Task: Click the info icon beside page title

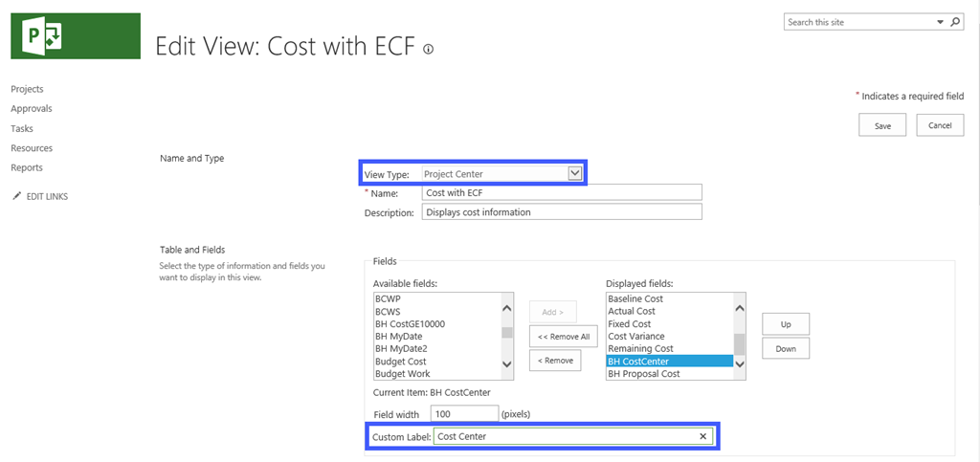Action: pyautogui.click(x=428, y=49)
